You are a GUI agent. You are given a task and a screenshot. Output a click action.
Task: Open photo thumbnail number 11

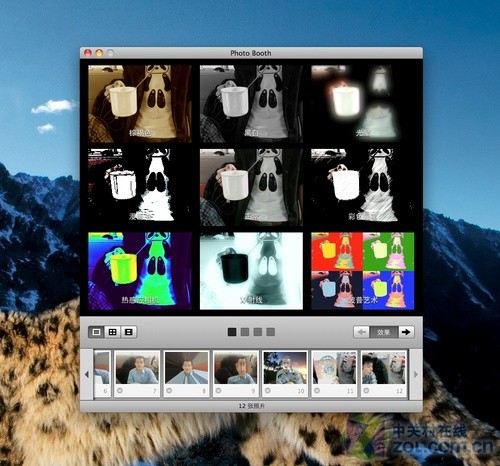[x=334, y=373]
